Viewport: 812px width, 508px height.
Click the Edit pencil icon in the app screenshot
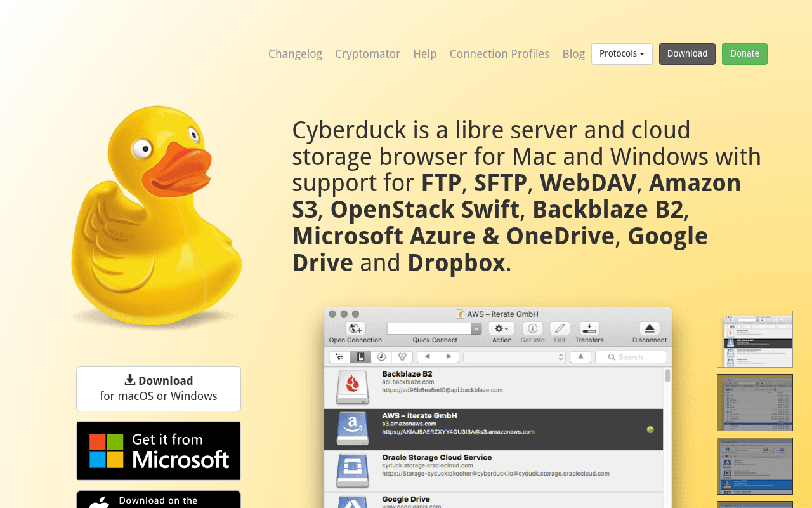[x=560, y=328]
